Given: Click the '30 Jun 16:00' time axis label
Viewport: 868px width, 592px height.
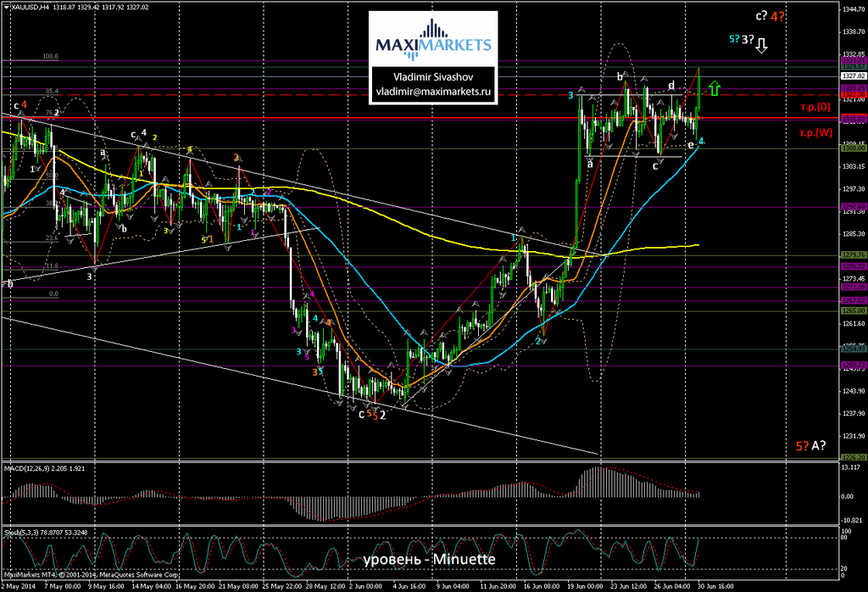Looking at the screenshot, I should click(715, 586).
